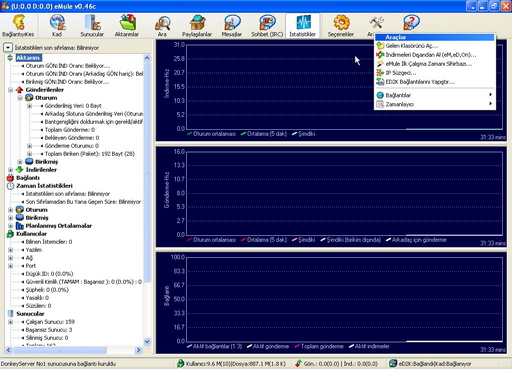Image resolution: width=512 pixels, height=369 pixels.
Task: Select the Silinmiş Sunucu: 0 row
Action: coord(47,338)
